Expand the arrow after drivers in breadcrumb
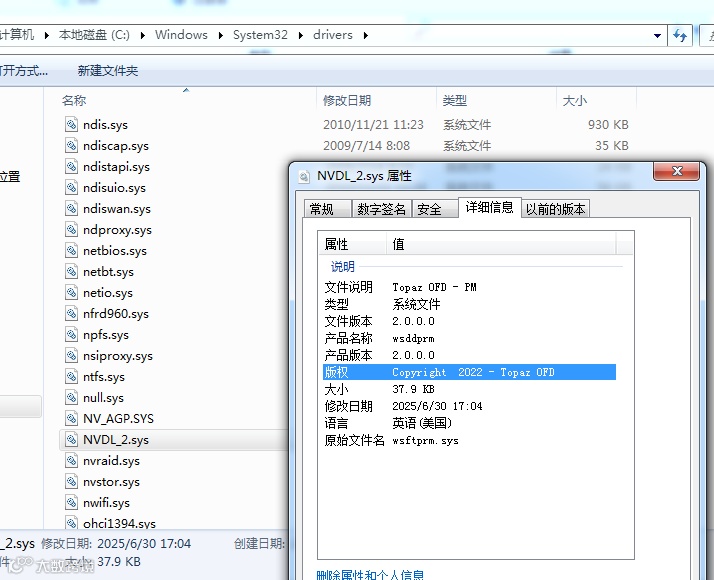This screenshot has width=714, height=580. point(366,35)
